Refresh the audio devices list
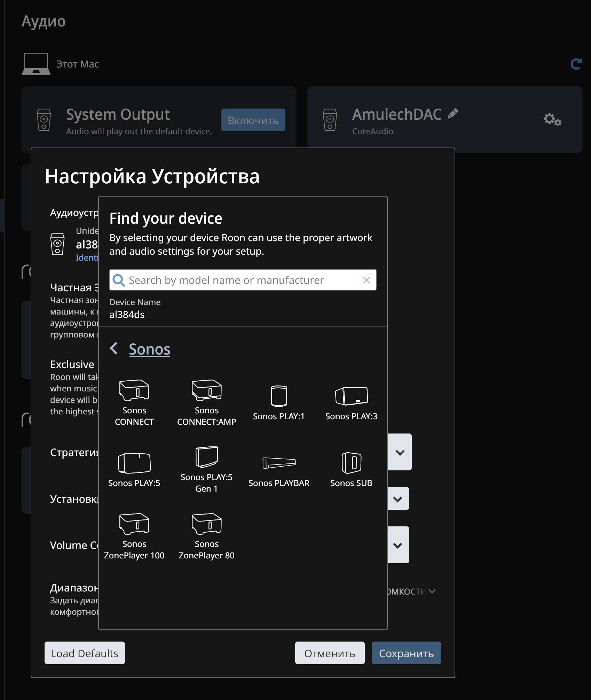The width and height of the screenshot is (591, 700). (x=576, y=64)
